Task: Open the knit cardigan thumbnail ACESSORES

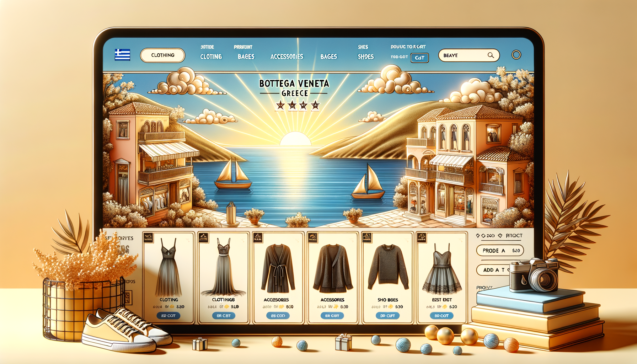Action: 333,268
